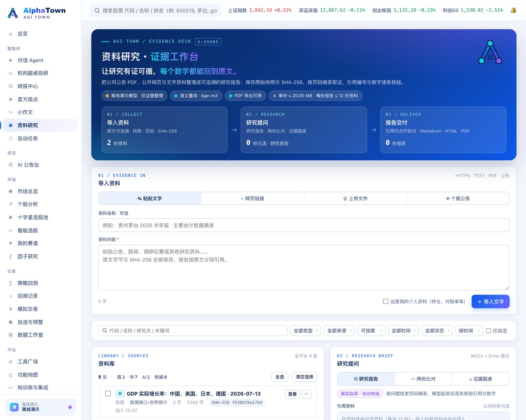Viewport: 526px width, 420px height.
Task: Enable the 仅自选 checkbox
Action: tap(489, 331)
